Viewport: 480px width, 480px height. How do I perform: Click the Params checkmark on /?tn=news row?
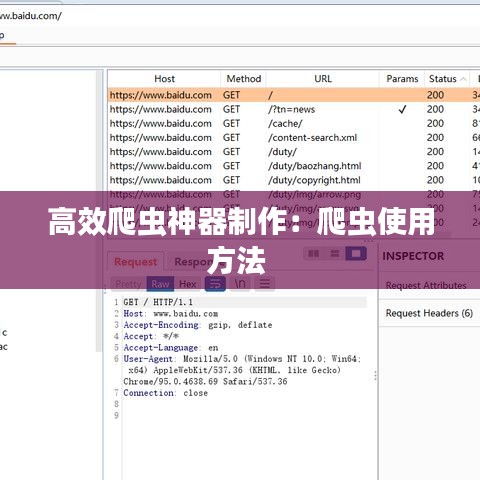tap(402, 109)
